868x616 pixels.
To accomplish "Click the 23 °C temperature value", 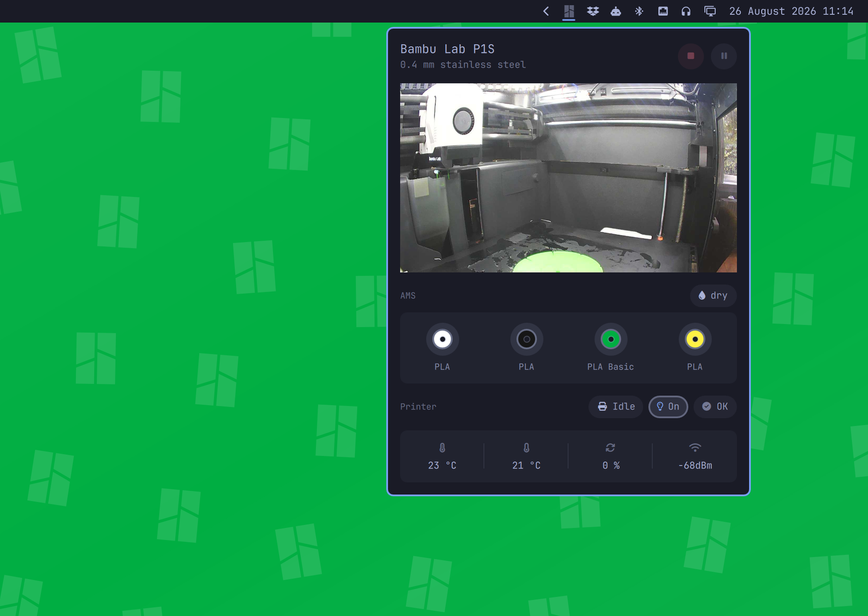I will tap(442, 465).
